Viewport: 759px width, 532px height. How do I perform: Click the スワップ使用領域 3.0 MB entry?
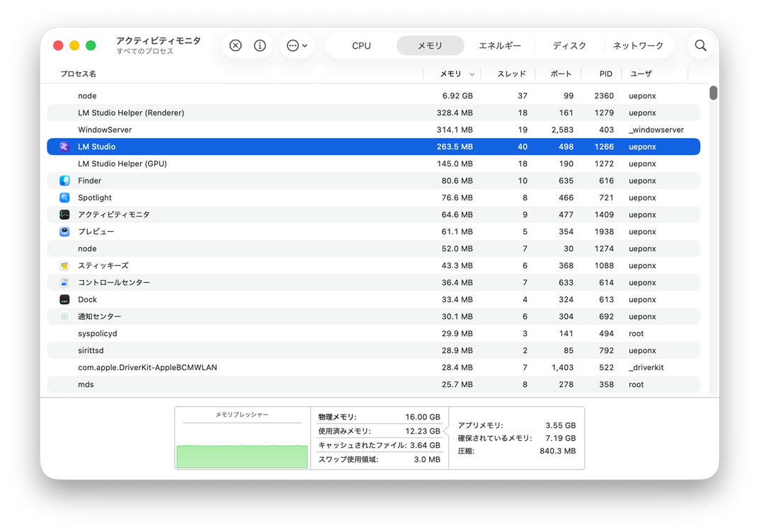point(379,459)
